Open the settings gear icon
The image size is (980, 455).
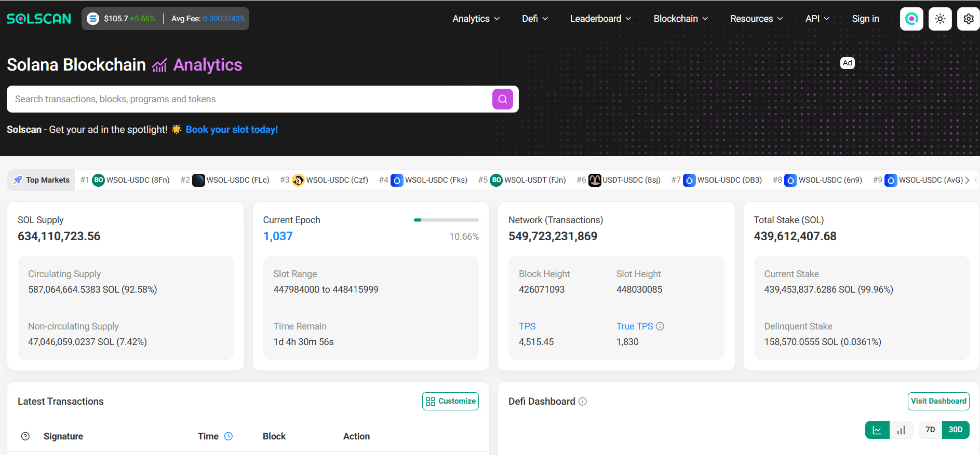coord(969,19)
